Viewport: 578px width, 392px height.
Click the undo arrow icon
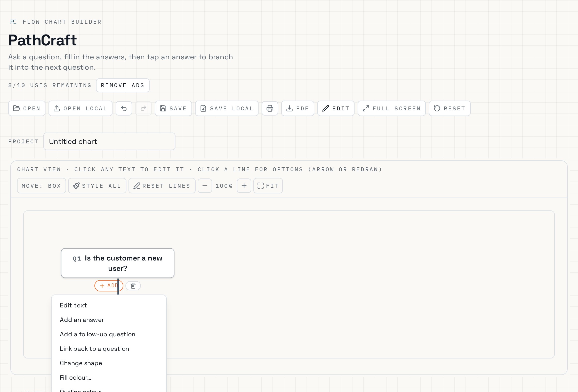click(x=124, y=108)
